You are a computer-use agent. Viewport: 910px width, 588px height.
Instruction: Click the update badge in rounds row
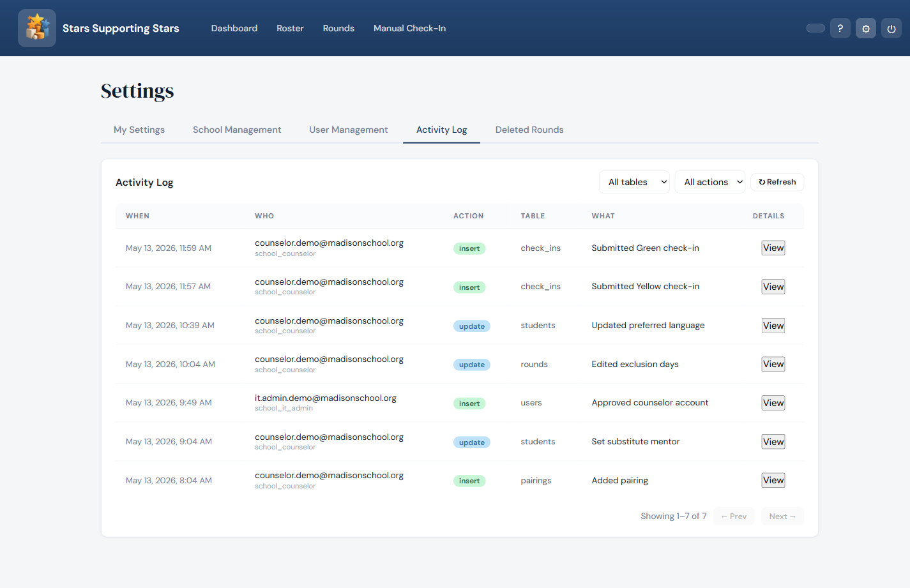472,365
